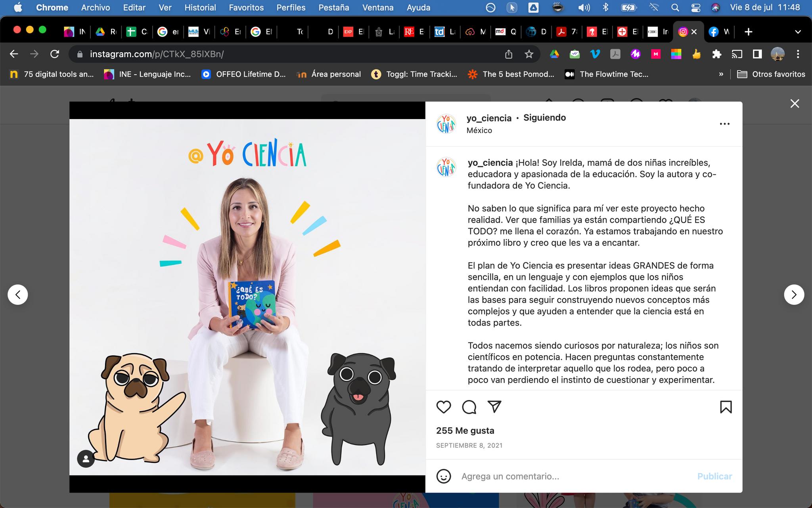The image size is (812, 508).
Task: Go to previous post arrow
Action: pyautogui.click(x=18, y=294)
